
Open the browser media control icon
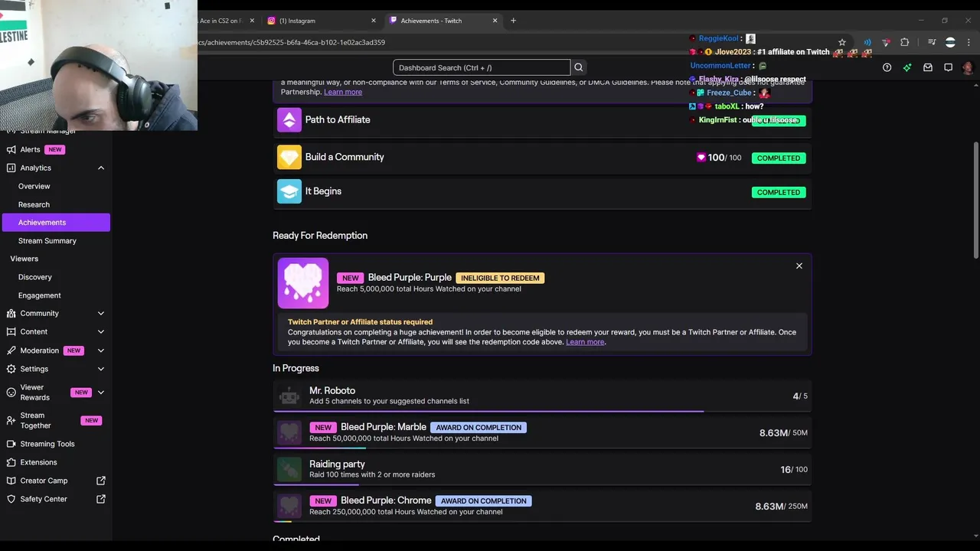(x=932, y=43)
